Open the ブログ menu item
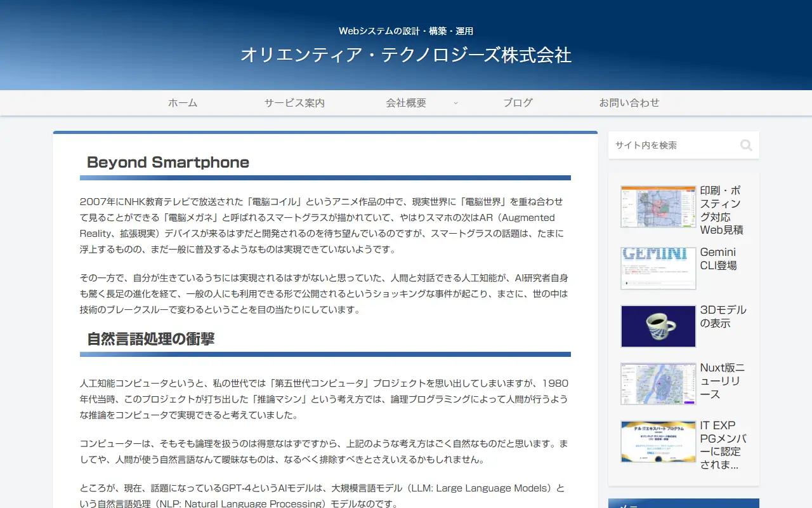 point(518,103)
